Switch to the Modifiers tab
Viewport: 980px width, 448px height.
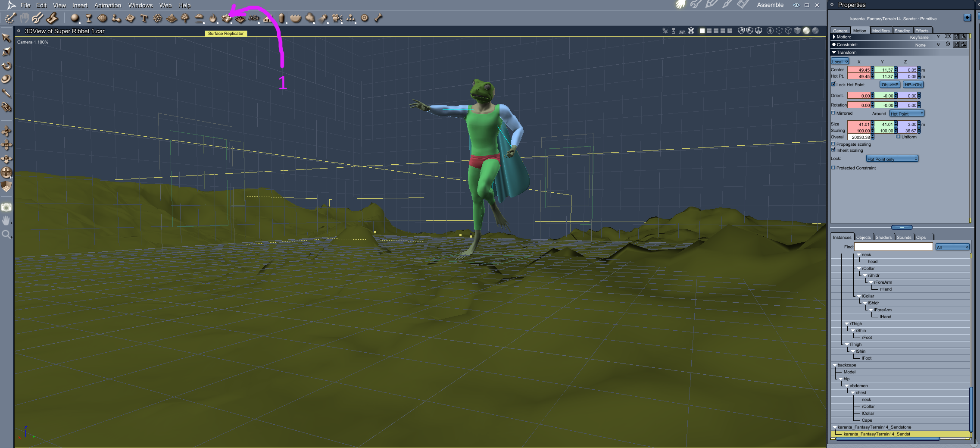880,31
